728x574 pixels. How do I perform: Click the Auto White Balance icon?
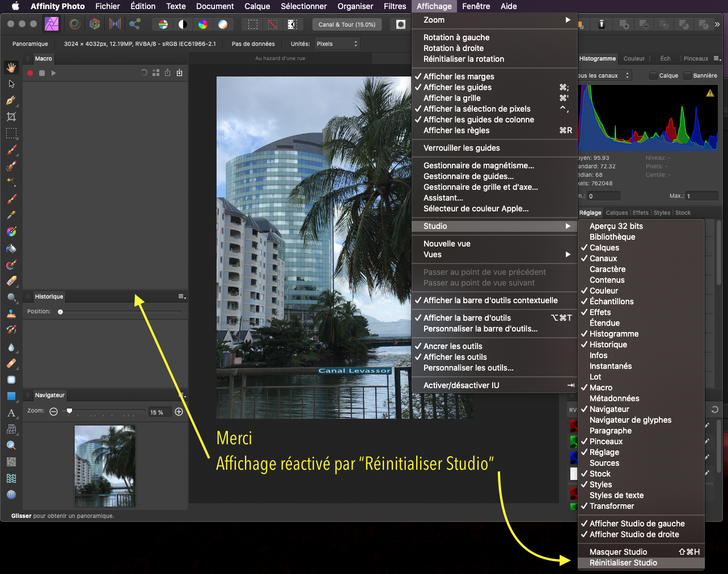pyautogui.click(x=223, y=24)
